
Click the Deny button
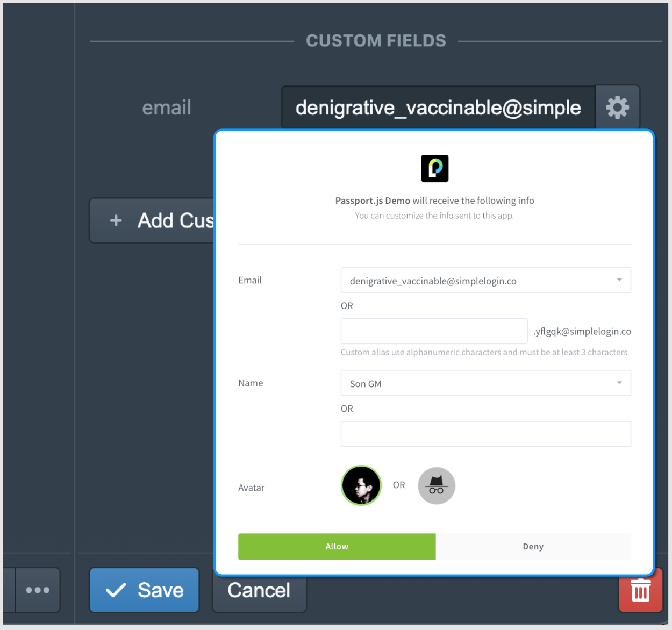(x=533, y=546)
